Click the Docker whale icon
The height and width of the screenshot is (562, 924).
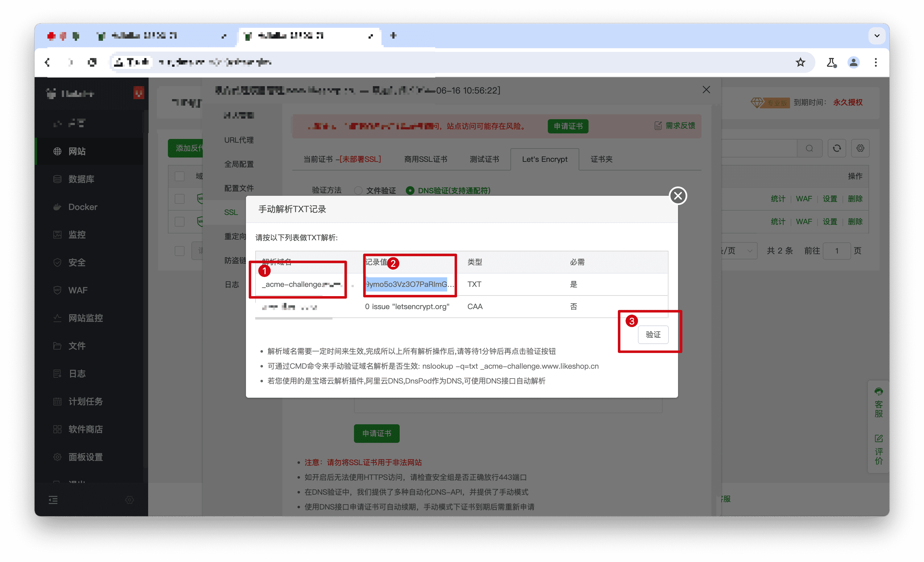click(x=57, y=207)
